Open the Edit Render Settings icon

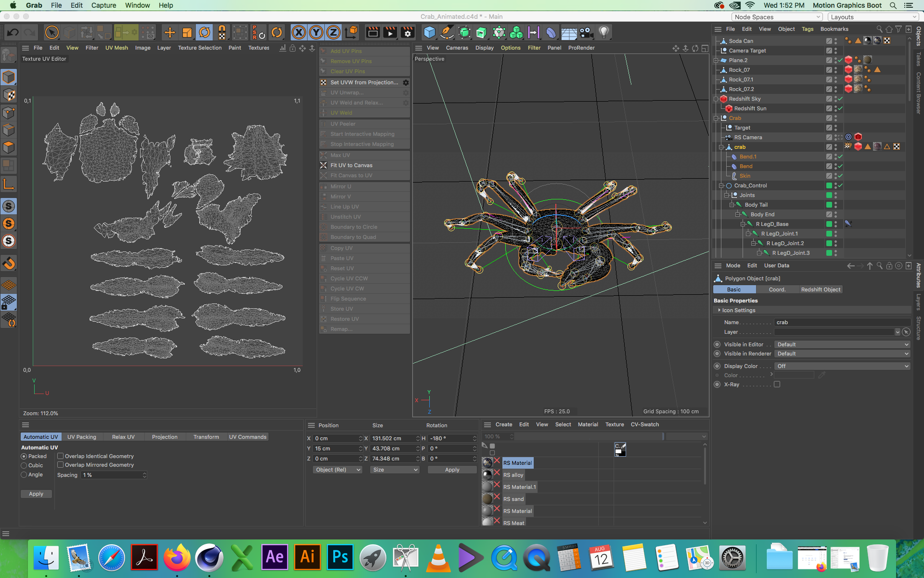[407, 33]
